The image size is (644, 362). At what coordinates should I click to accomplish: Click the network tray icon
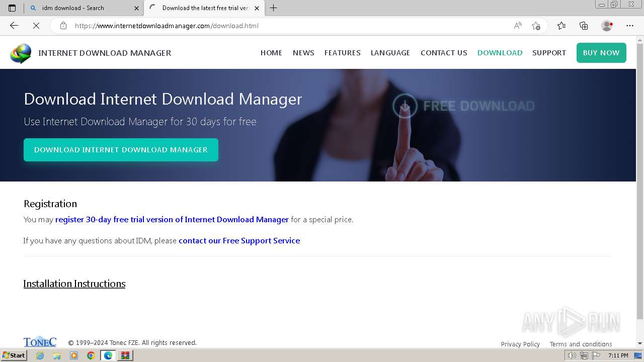(x=584, y=355)
